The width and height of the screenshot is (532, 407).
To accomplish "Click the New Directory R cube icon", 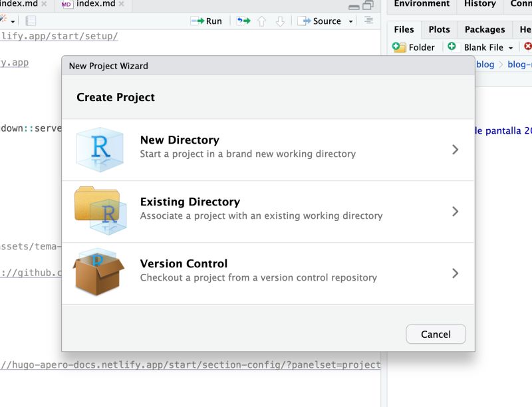I will point(100,149).
